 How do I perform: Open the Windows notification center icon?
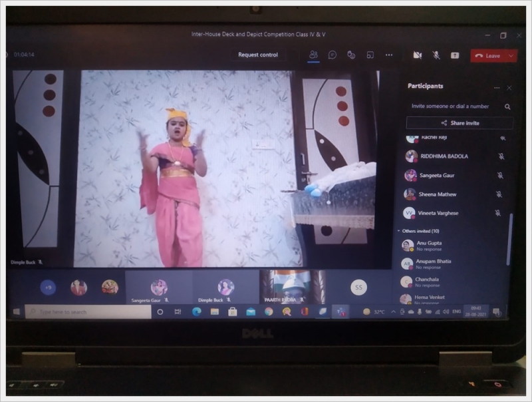coord(497,311)
